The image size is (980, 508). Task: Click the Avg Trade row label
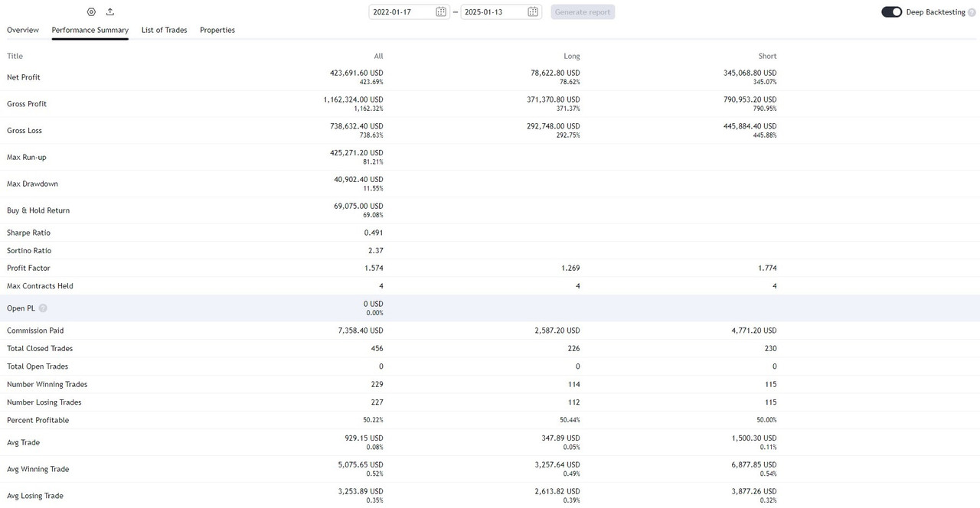[23, 443]
